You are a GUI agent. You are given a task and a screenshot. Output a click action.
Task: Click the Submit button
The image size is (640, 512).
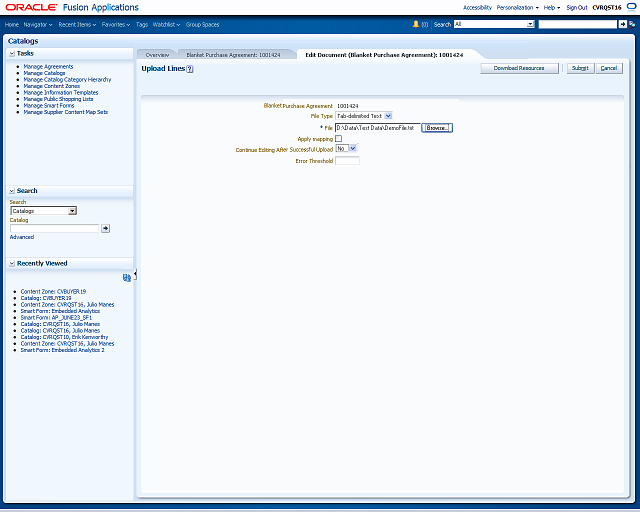580,68
